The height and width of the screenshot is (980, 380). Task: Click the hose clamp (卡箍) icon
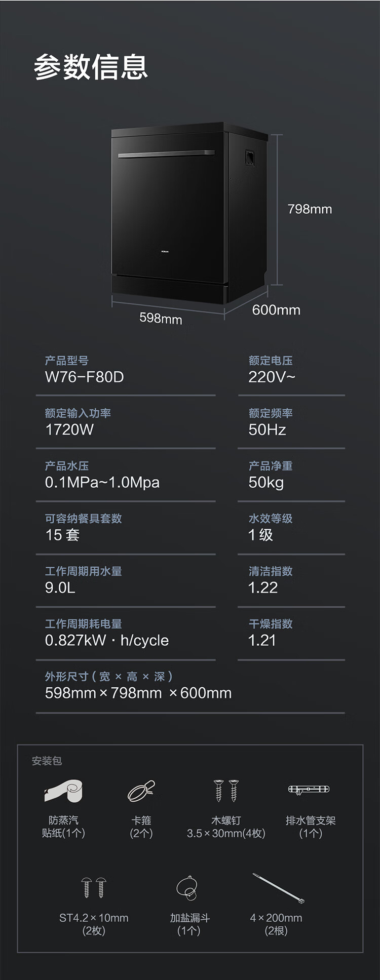click(141, 791)
